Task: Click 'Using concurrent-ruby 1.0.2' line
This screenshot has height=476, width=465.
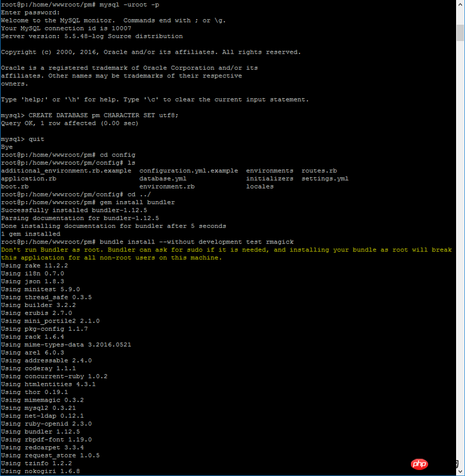Action: pyautogui.click(x=54, y=376)
